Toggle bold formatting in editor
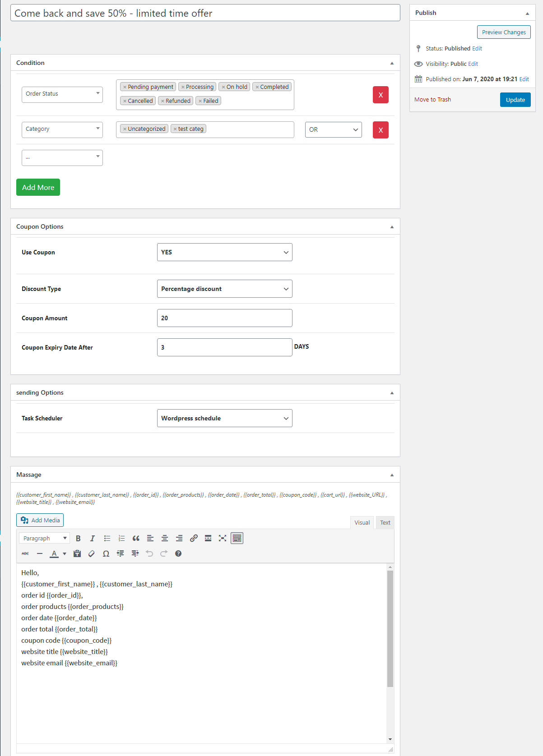The width and height of the screenshot is (543, 756). 78,538
